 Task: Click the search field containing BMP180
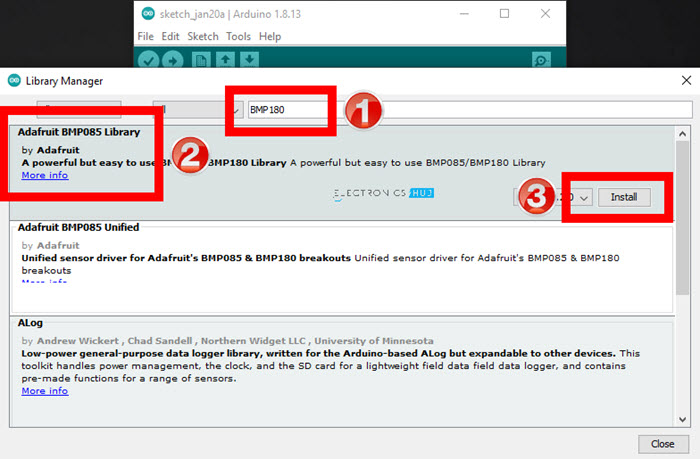coord(470,110)
